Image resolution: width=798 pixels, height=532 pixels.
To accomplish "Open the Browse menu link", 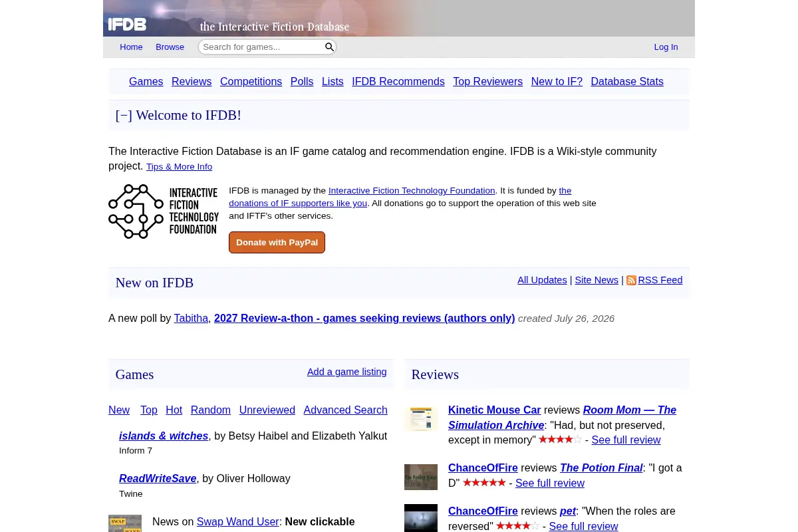I will [x=170, y=47].
